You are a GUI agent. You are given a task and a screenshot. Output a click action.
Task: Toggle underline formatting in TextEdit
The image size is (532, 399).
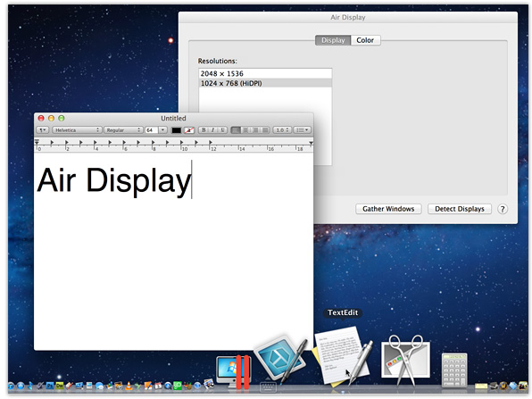222,130
